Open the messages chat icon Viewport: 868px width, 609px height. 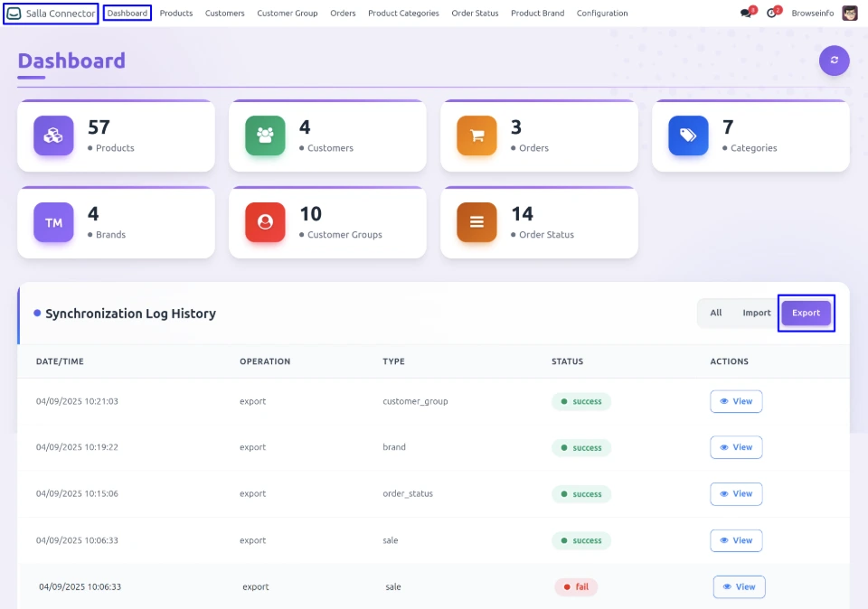tap(746, 14)
